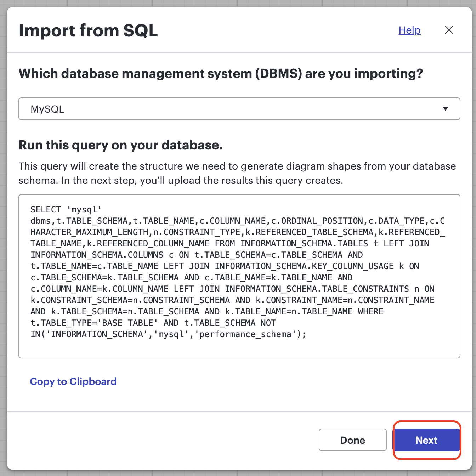Viewport: 476px width, 476px height.
Task: Click empty space below the query text
Action: (239, 349)
